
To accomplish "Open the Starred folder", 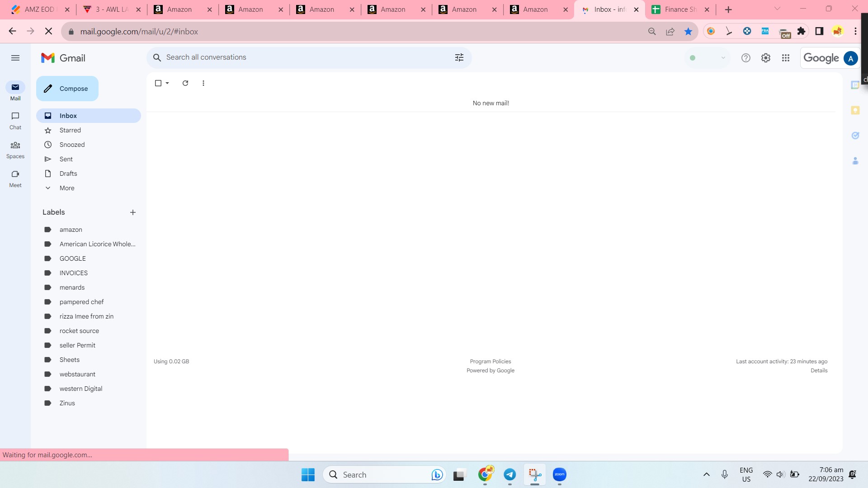I will click(x=89, y=130).
